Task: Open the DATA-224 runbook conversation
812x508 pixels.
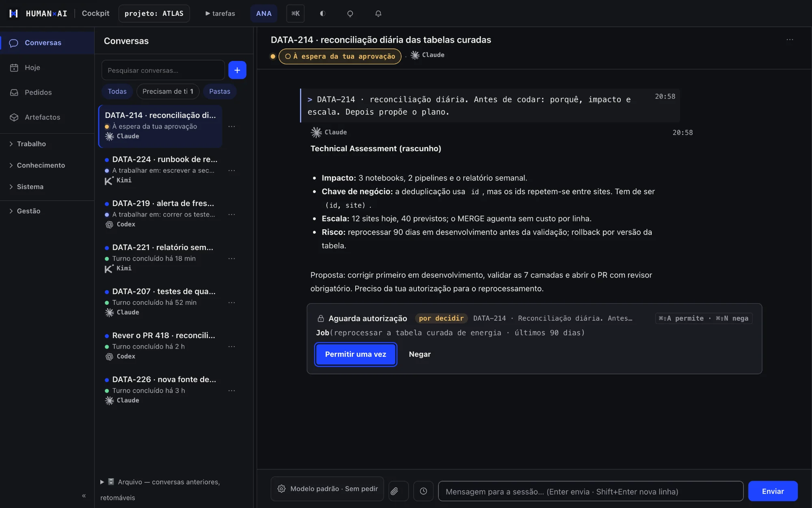Action: (160, 169)
